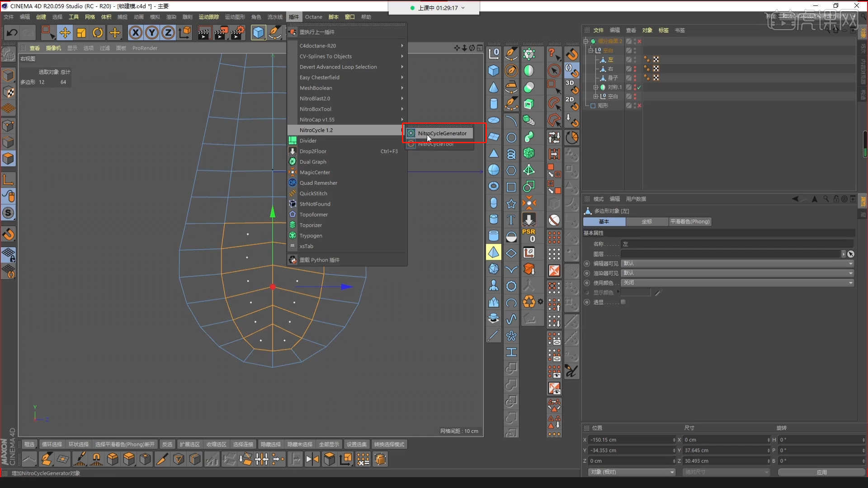Open the 渲染器可见 dropdown
868x488 pixels.
[737, 273]
